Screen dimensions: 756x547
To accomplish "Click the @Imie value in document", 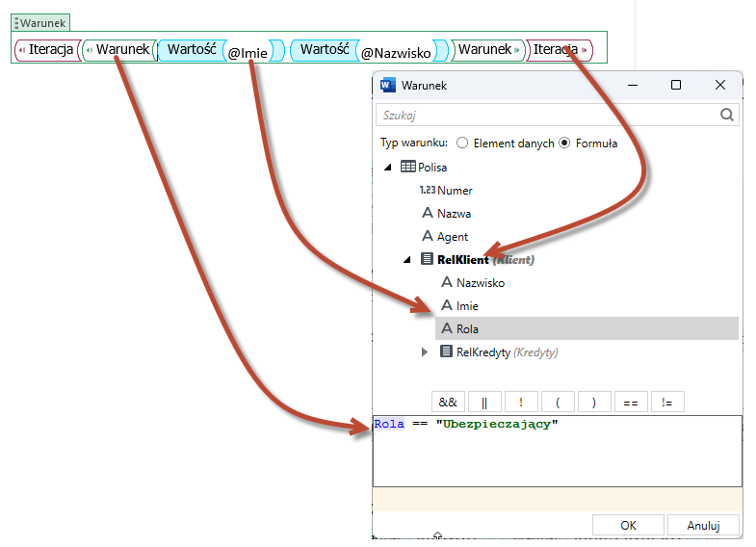I will pos(248,53).
